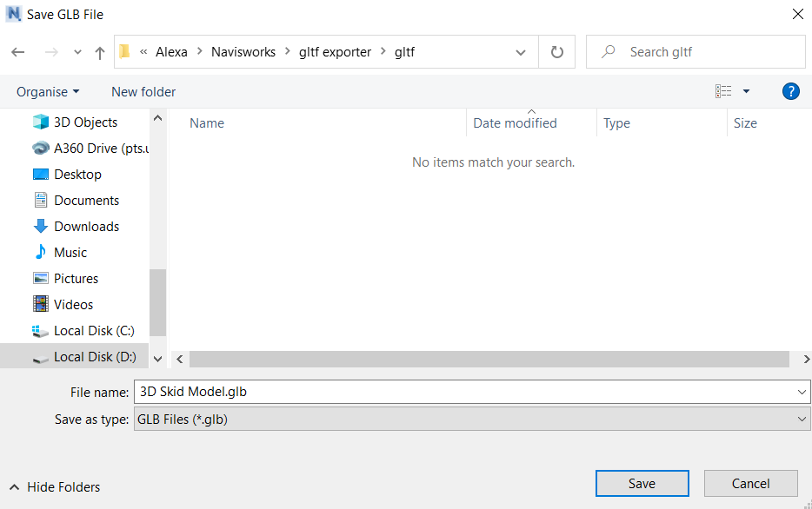Click the Save button
The height and width of the screenshot is (509, 812).
642,484
